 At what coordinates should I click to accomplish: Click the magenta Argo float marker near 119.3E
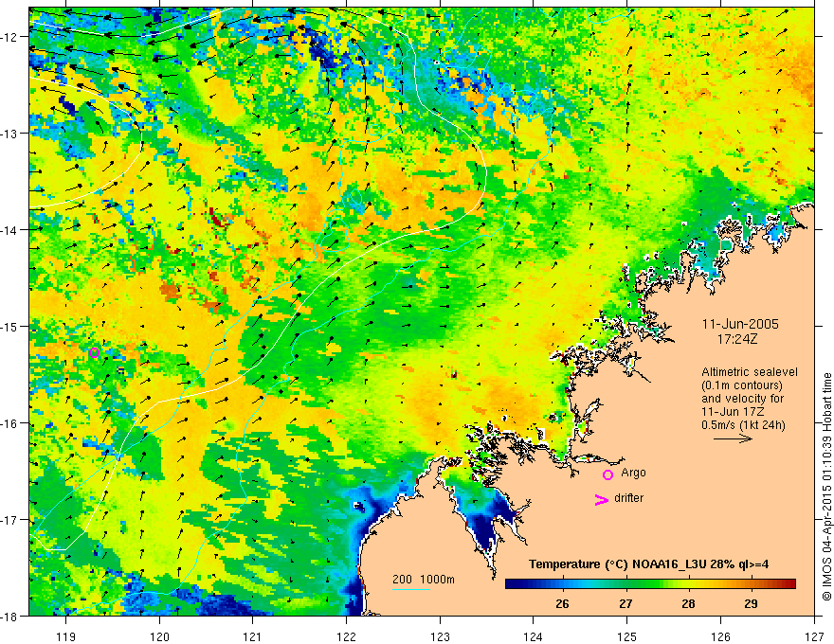pos(94,352)
